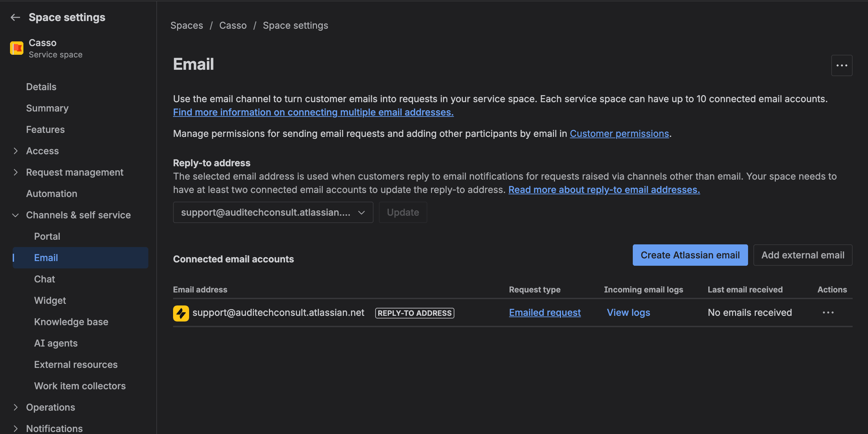Open Knowledge base settings
868x434 pixels.
[71, 321]
